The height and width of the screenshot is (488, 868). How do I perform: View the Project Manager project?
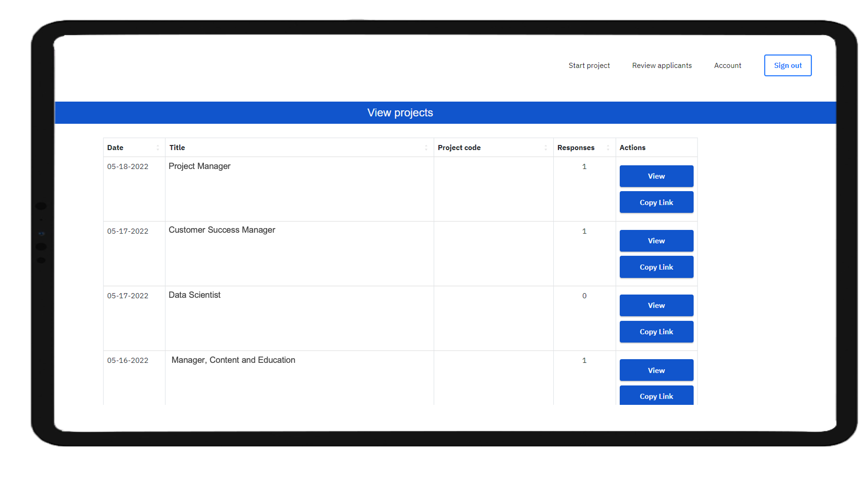656,176
